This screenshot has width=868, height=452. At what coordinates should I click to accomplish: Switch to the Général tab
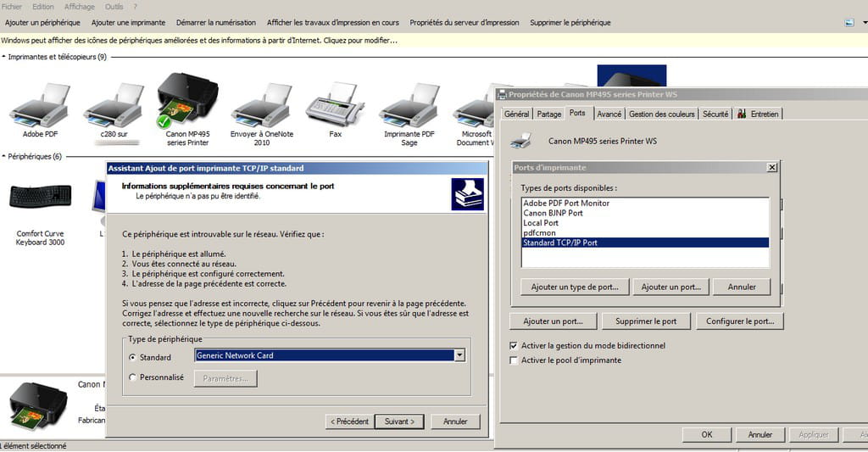516,114
